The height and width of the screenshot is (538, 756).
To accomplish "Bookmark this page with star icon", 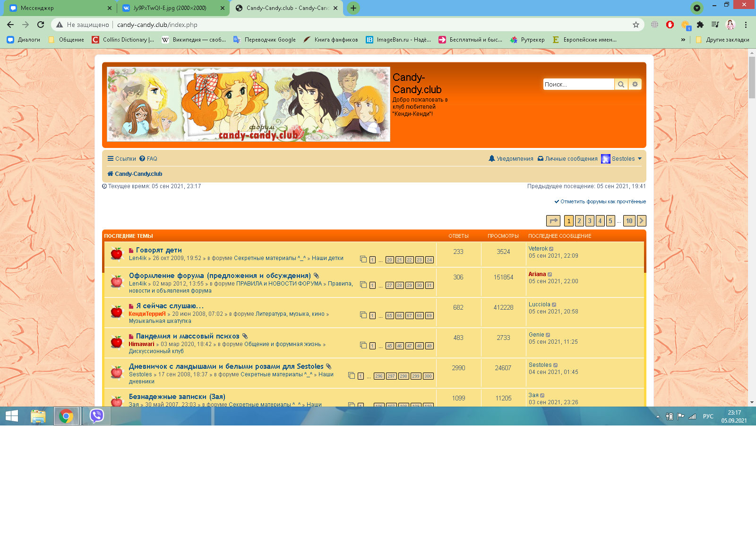I will 636,25.
